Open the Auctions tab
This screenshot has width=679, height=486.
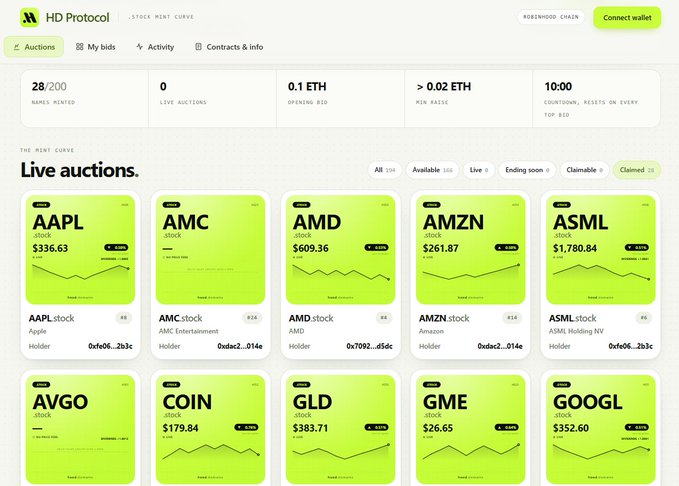tap(34, 47)
